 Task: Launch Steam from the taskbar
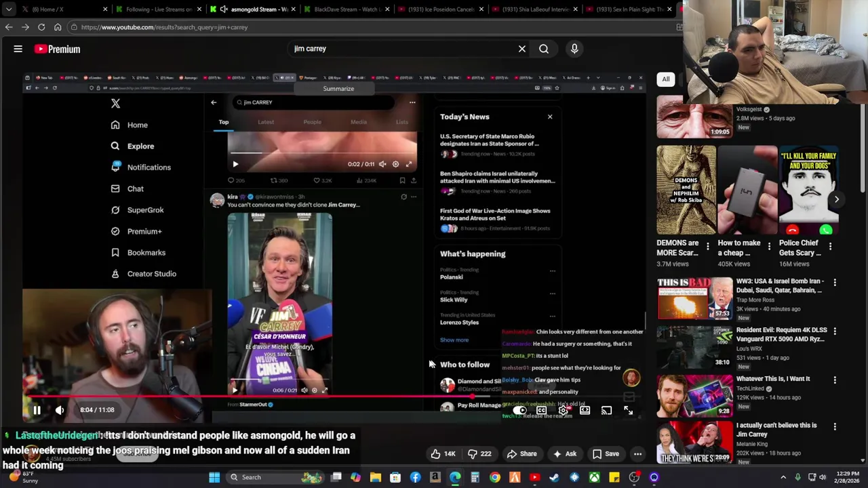(554, 477)
